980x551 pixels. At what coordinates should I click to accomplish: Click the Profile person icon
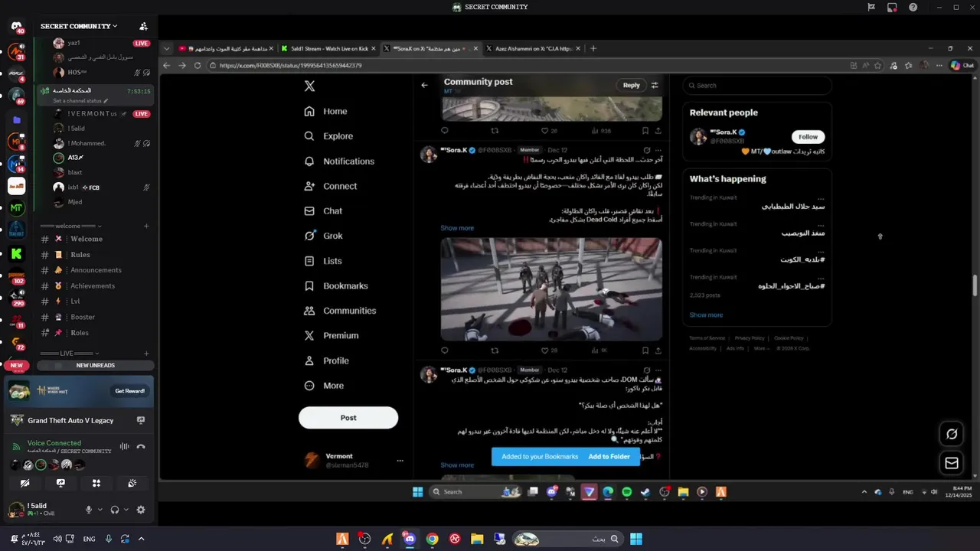pos(309,360)
